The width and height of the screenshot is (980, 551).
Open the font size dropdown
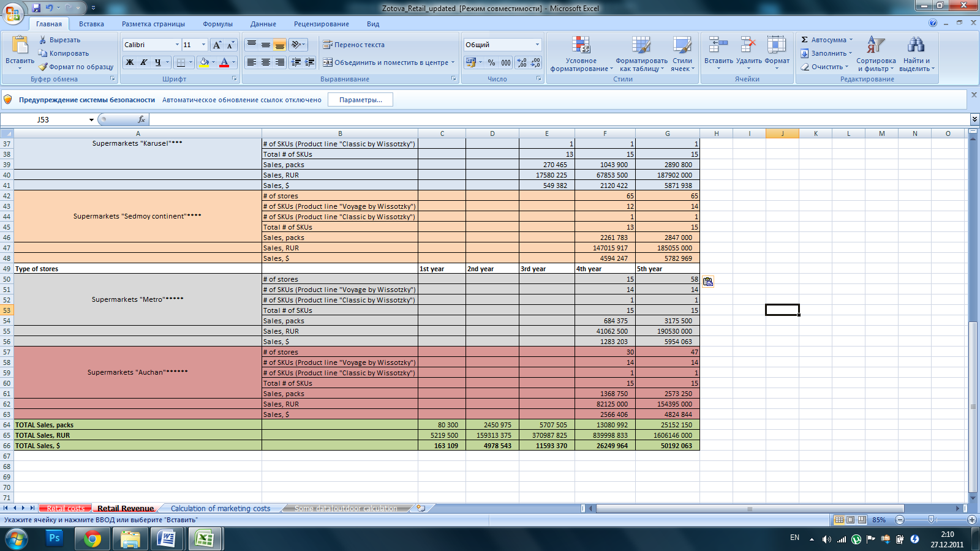coord(204,45)
